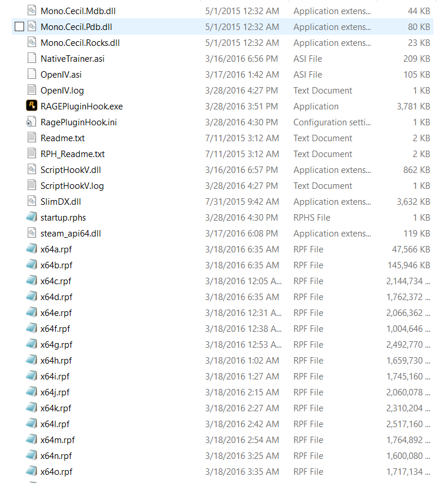Click the 7/31/2015 9:42 AM date entry
The height and width of the screenshot is (486, 448).
coord(242,202)
